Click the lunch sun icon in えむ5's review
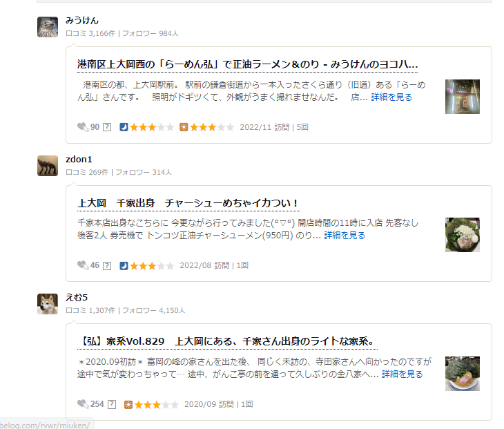The width and height of the screenshot is (504, 429). click(x=128, y=405)
